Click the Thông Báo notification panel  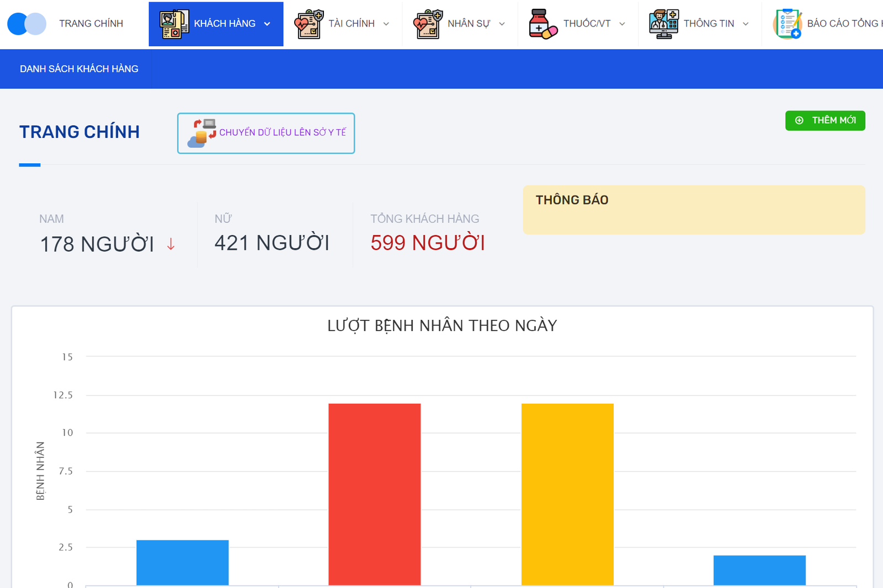coord(694,210)
